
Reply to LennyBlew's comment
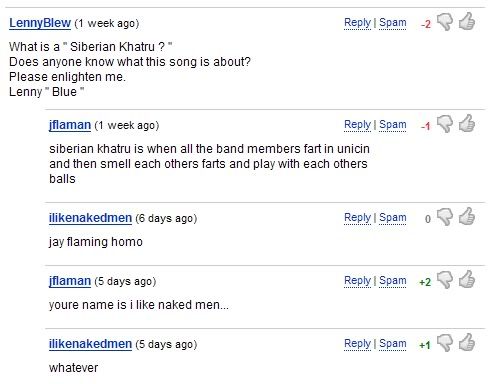pos(357,23)
